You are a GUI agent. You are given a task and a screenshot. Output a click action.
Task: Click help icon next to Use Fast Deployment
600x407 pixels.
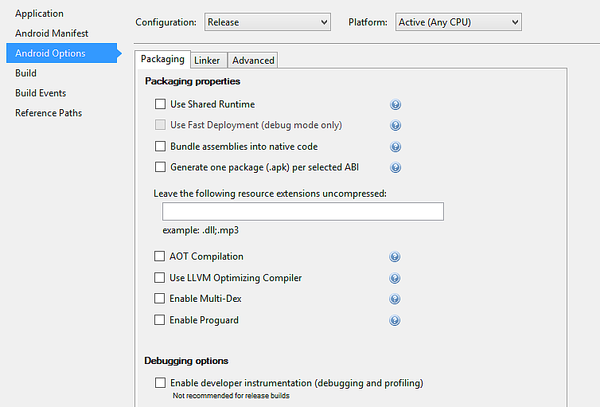pos(396,125)
